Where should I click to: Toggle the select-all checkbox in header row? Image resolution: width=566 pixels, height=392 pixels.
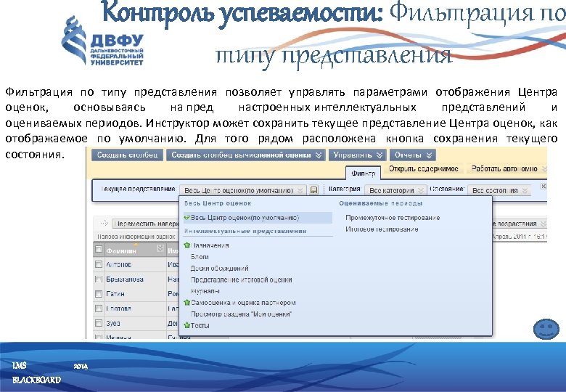click(98, 250)
